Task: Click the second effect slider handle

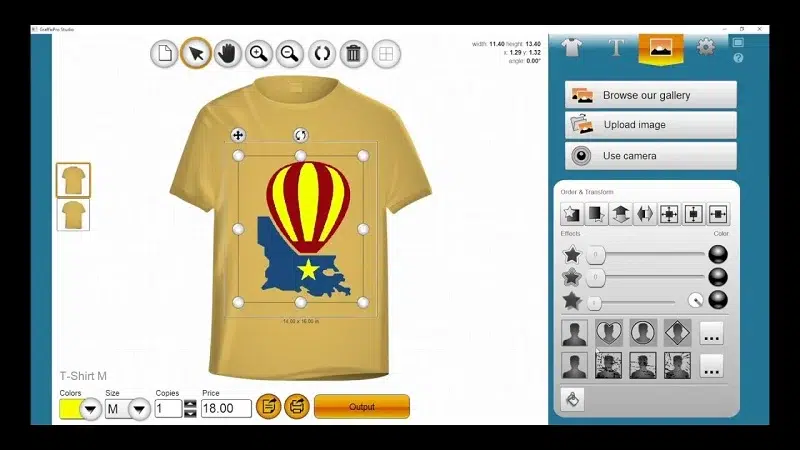Action: click(x=595, y=277)
